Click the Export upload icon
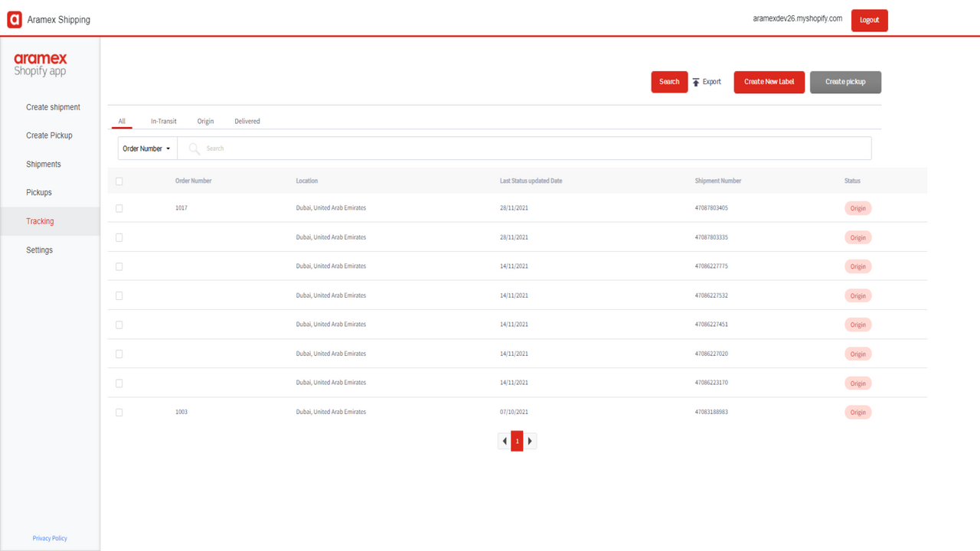This screenshot has width=980, height=551. pyautogui.click(x=696, y=82)
